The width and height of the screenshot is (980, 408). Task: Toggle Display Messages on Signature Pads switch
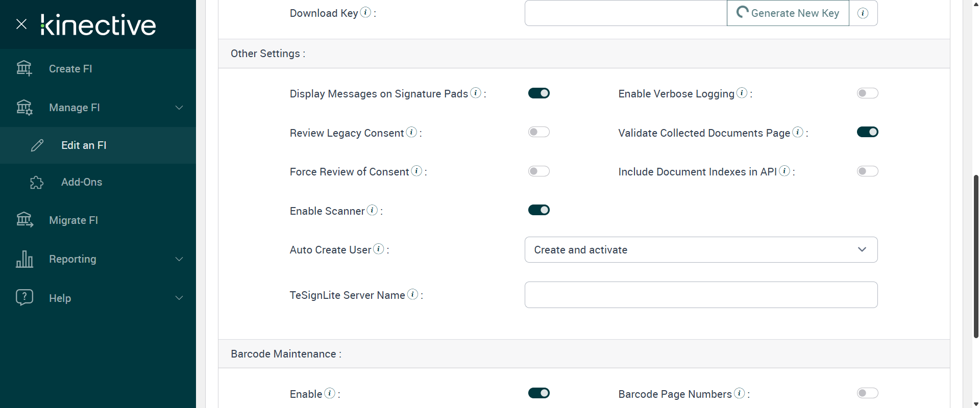coord(539,93)
